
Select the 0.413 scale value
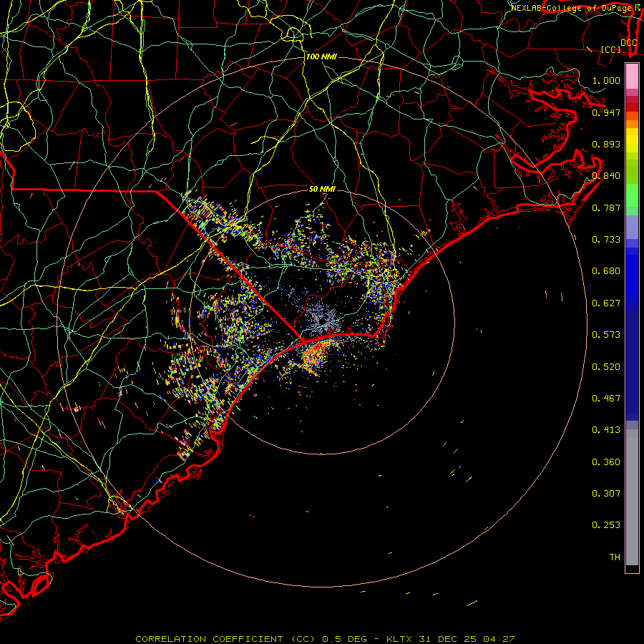606,430
